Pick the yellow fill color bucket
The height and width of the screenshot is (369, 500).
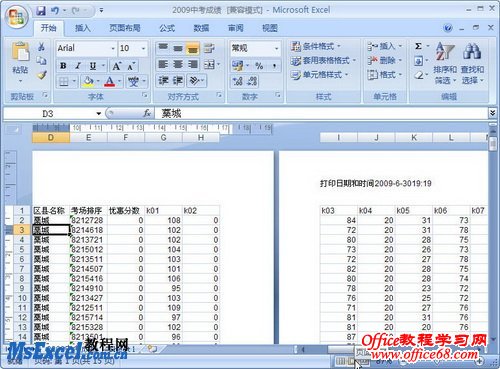tap(88, 81)
